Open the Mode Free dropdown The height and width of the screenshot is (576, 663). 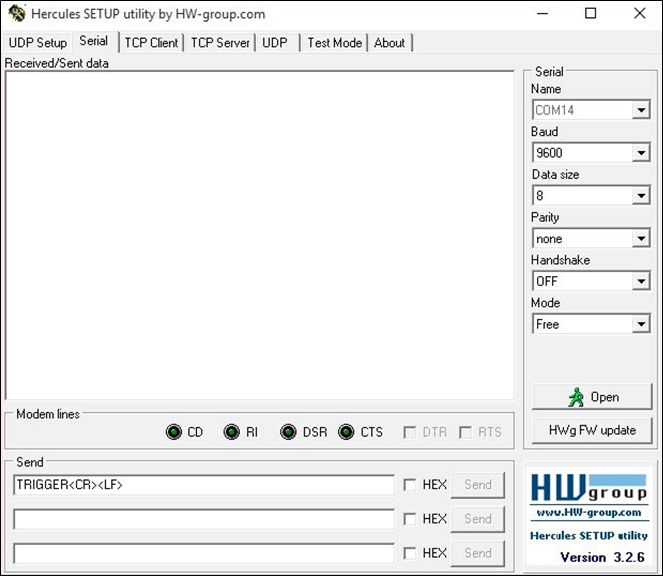(641, 324)
